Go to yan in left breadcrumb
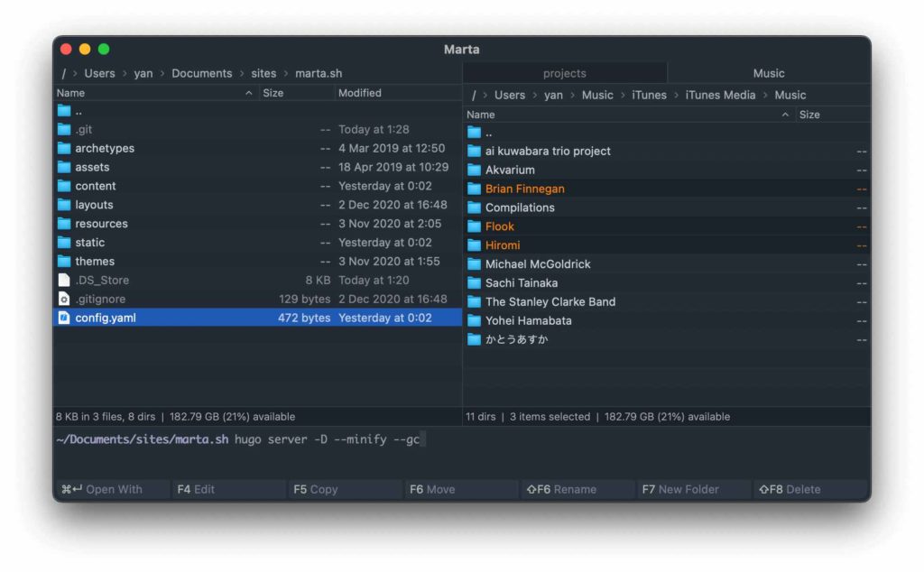Image resolution: width=924 pixels, height=572 pixels. pos(143,74)
